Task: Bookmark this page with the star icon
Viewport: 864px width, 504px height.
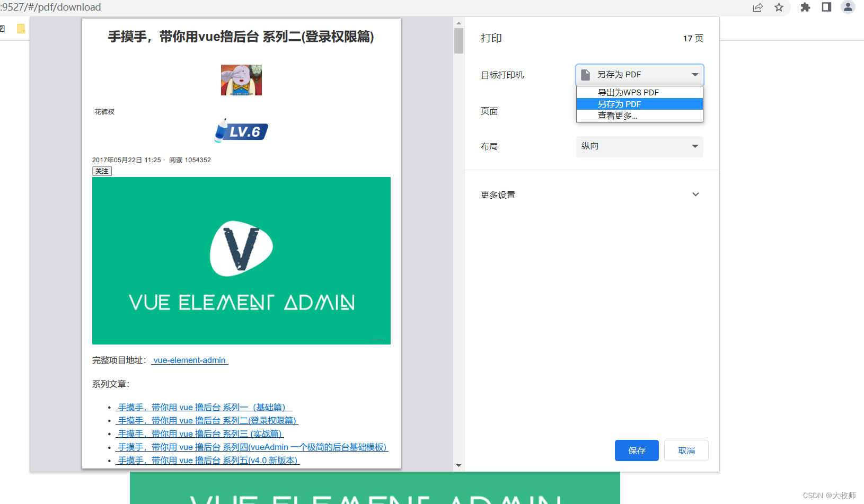Action: (779, 7)
